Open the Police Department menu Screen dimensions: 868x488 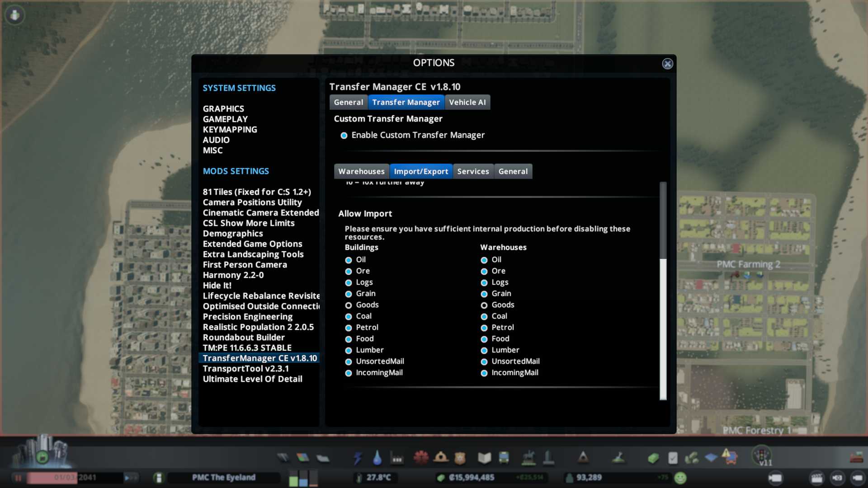coord(460,458)
